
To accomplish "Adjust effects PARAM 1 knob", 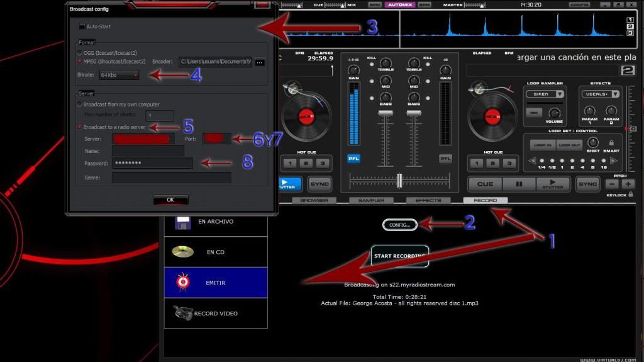I will (589, 111).
